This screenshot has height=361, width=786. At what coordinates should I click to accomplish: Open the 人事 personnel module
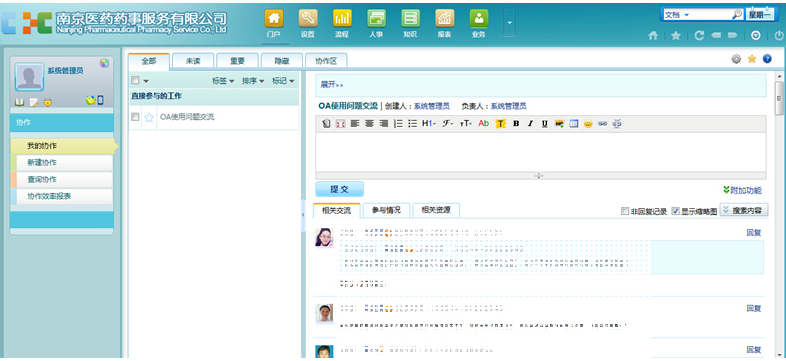[x=375, y=24]
